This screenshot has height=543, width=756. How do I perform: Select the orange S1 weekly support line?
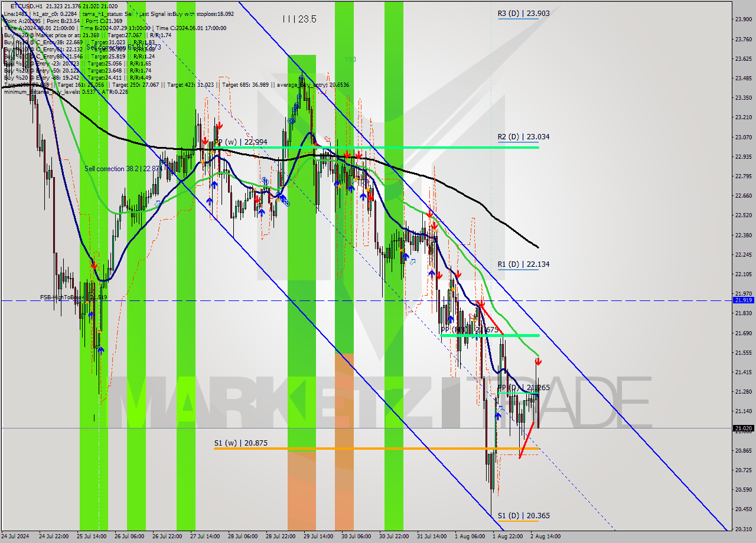(376, 449)
